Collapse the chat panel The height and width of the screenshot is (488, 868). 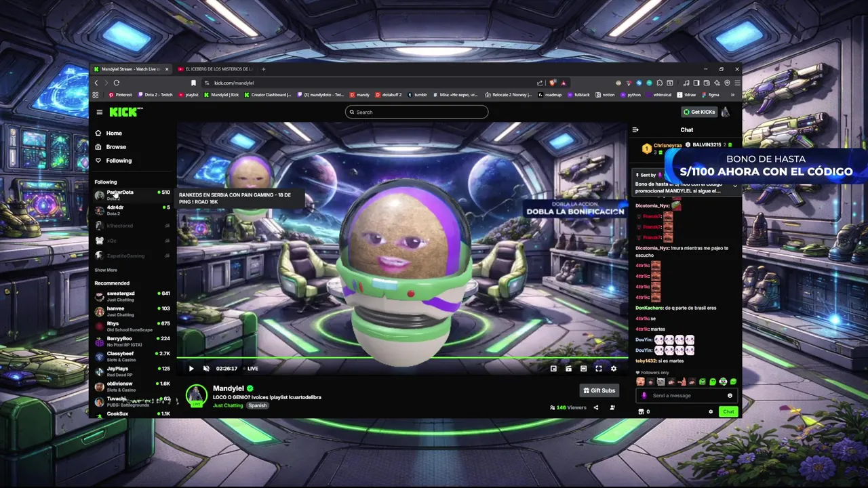point(635,129)
